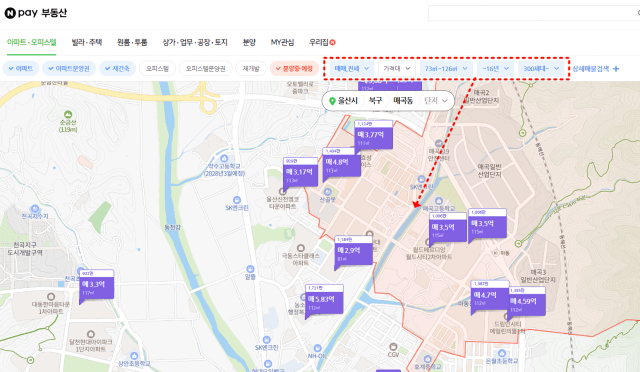Uncheck the 재건축 filter chip

click(115, 69)
